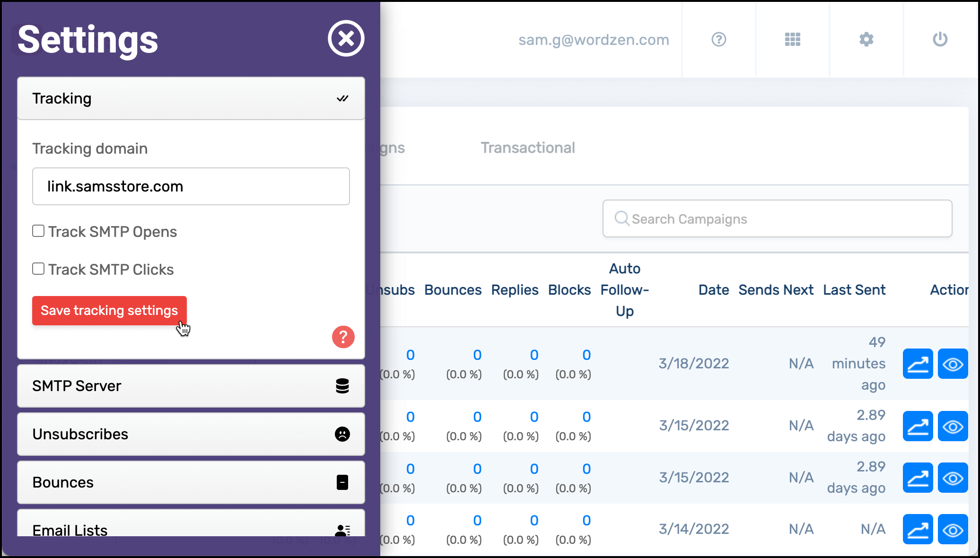Click the settings gear icon in header
The height and width of the screenshot is (558, 980).
click(866, 39)
